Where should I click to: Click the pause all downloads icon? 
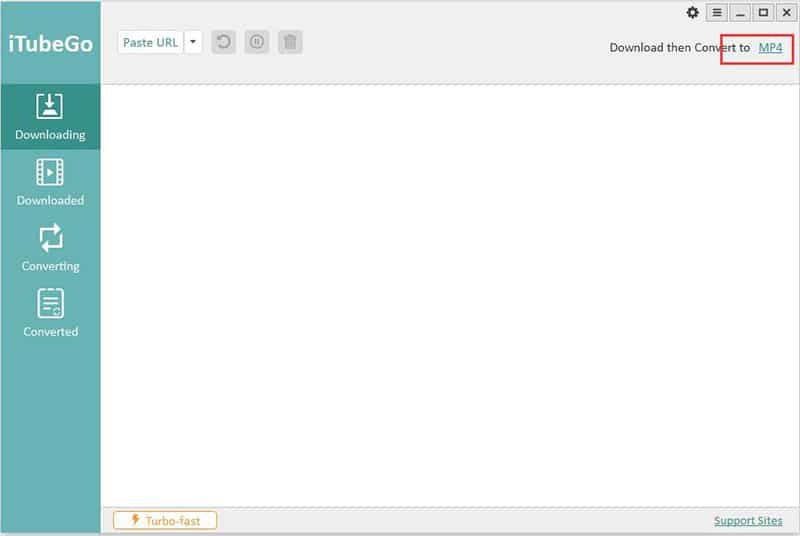point(257,42)
